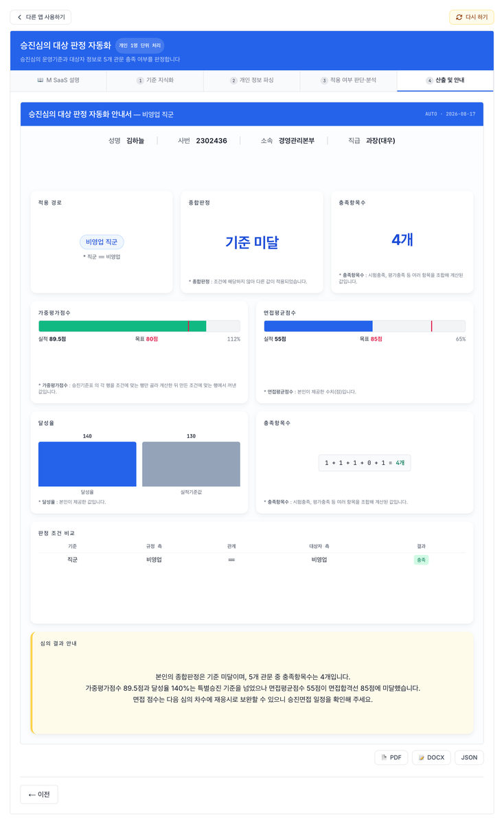Screen dimensions: 504x824
Task: Click step number 1 circle icon
Action: tap(140, 80)
